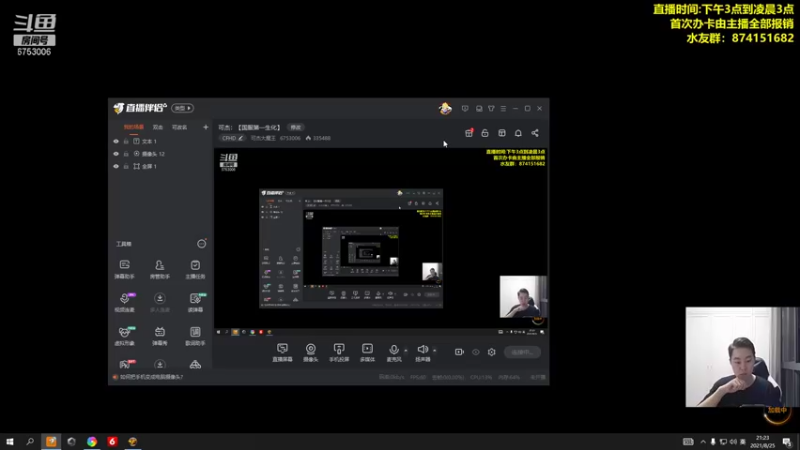
Task: Open the Chrome icon on the taskbar
Action: [92, 441]
